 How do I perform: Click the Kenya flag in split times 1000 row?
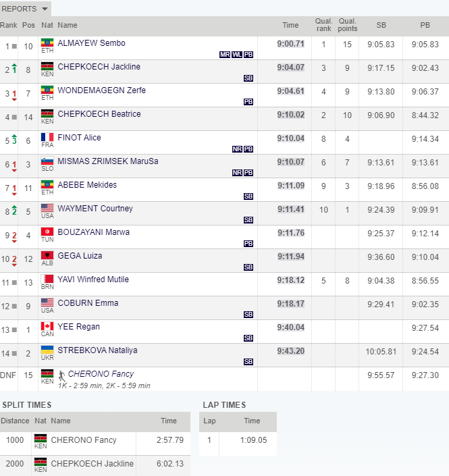pyautogui.click(x=41, y=438)
